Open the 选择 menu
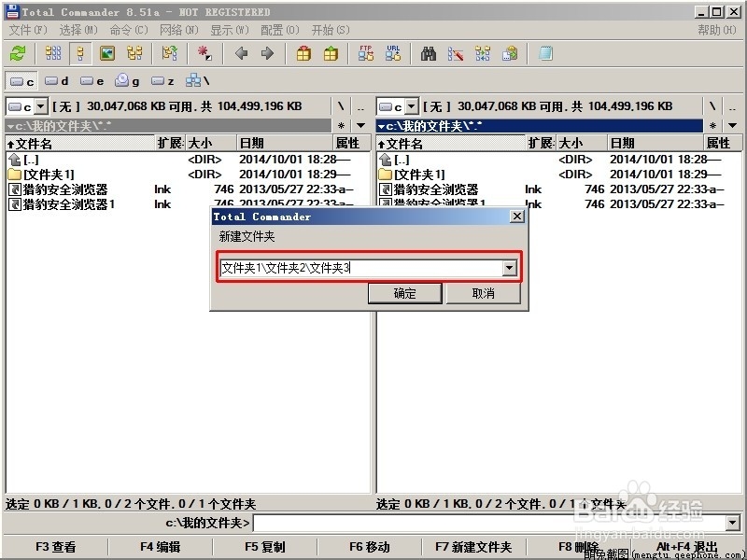 (78, 30)
